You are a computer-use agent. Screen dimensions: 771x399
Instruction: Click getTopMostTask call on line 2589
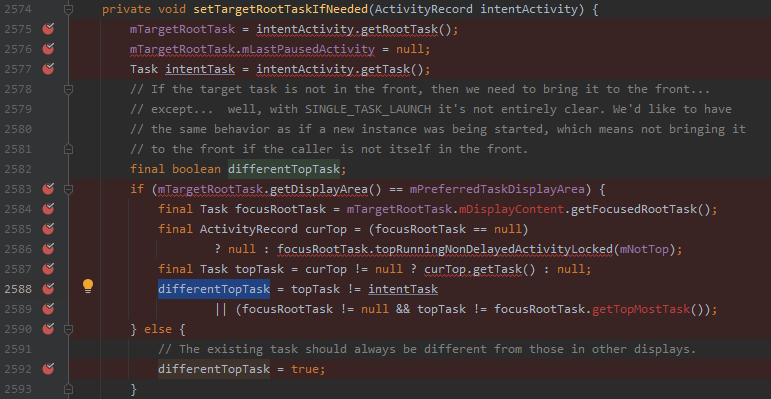point(641,309)
